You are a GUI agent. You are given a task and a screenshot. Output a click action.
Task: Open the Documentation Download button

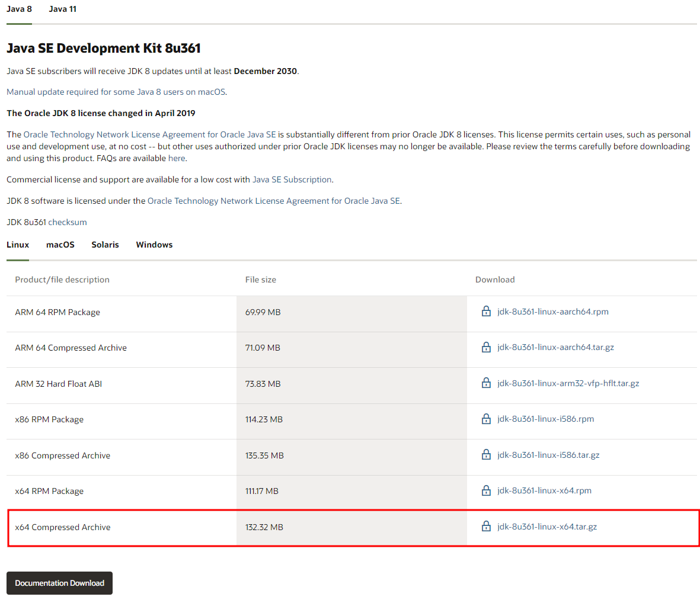click(x=59, y=583)
